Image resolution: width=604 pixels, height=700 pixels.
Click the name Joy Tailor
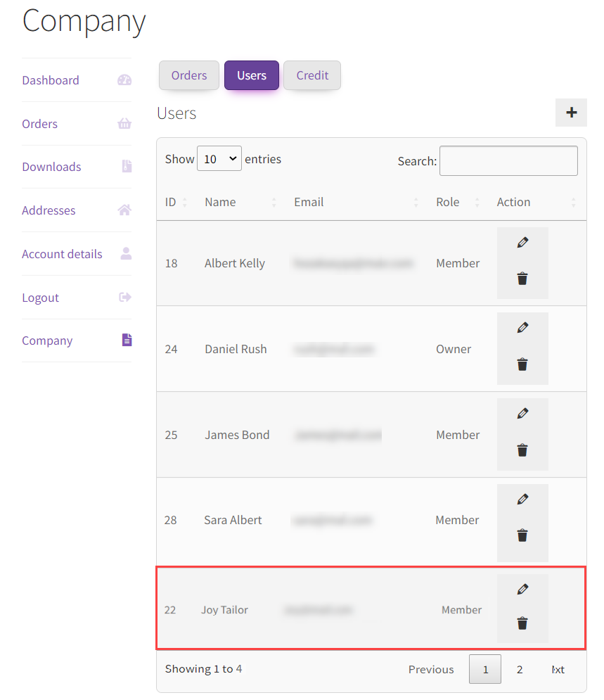(224, 610)
